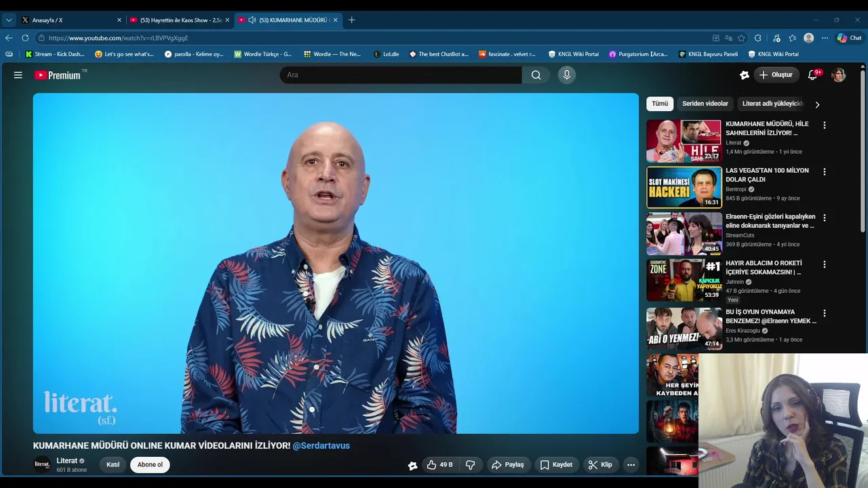Expand the tab search dropdown arrow

[9, 20]
